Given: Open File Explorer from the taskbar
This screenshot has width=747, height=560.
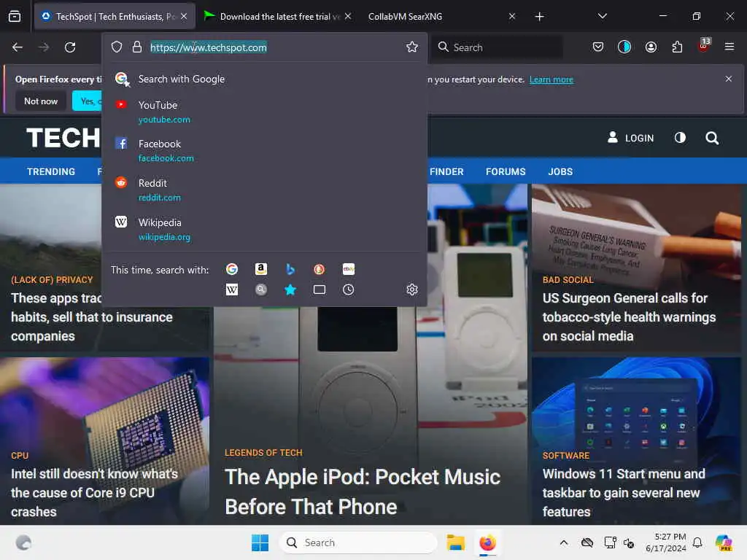Looking at the screenshot, I should (455, 542).
